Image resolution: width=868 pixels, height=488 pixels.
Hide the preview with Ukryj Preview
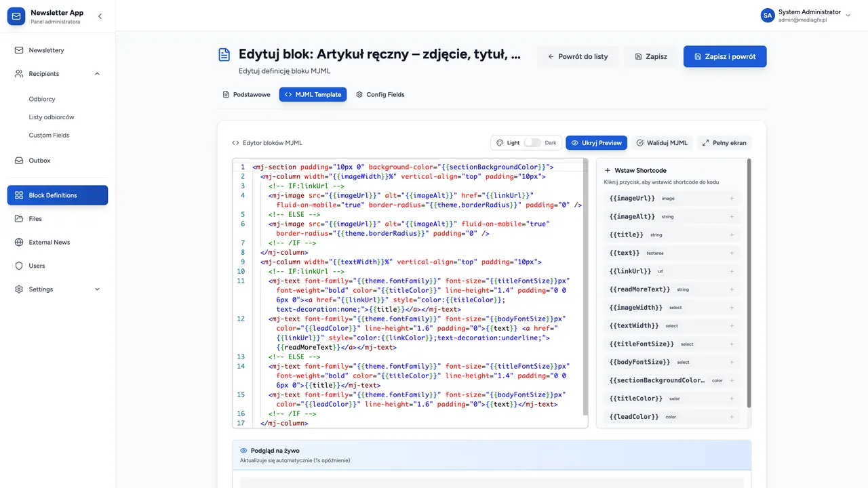(596, 143)
